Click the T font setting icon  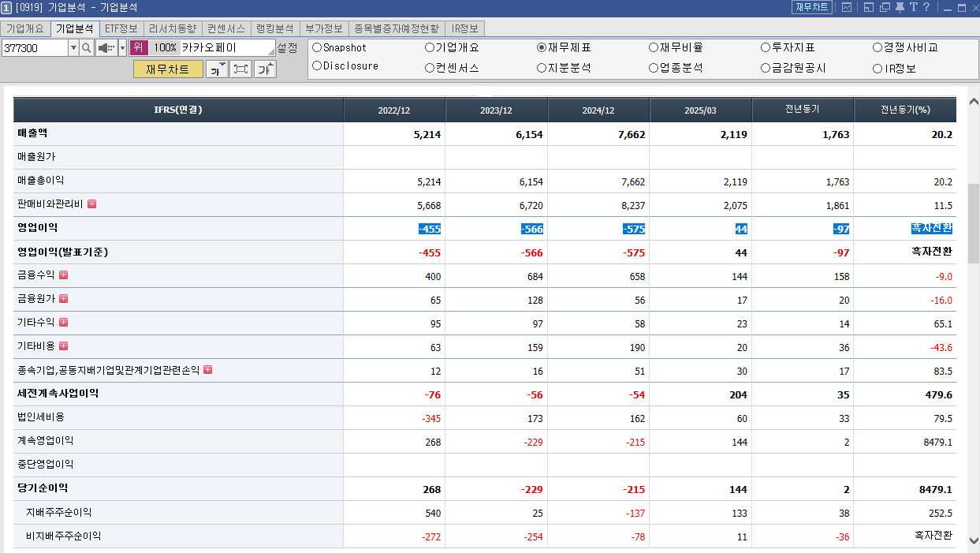coord(913,7)
